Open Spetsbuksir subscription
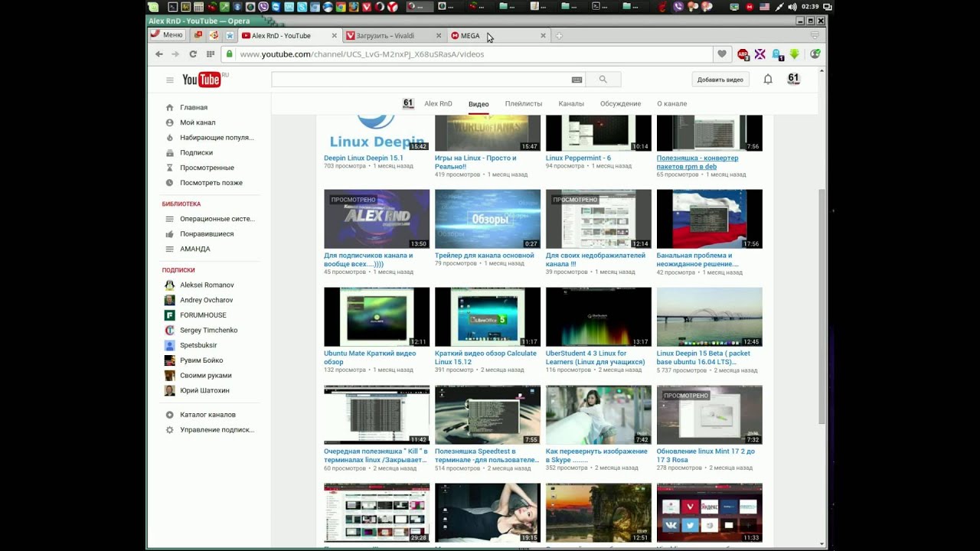 pyautogui.click(x=198, y=345)
